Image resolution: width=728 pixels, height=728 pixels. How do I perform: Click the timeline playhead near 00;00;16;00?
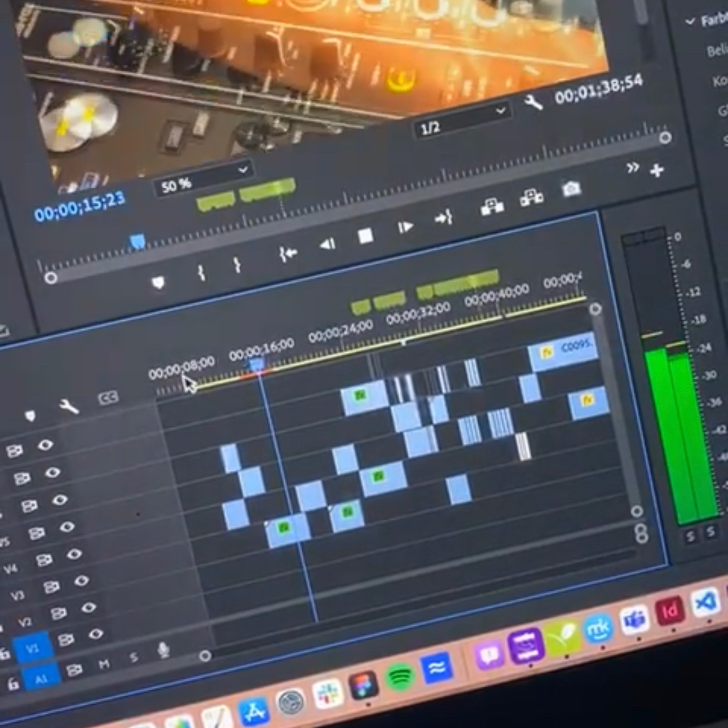pos(257,365)
